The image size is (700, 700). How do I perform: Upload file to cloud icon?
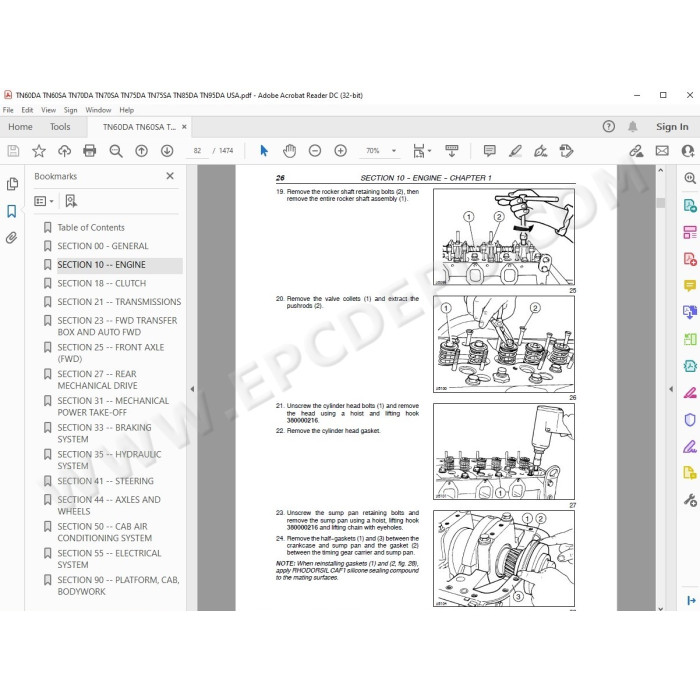[x=64, y=151]
